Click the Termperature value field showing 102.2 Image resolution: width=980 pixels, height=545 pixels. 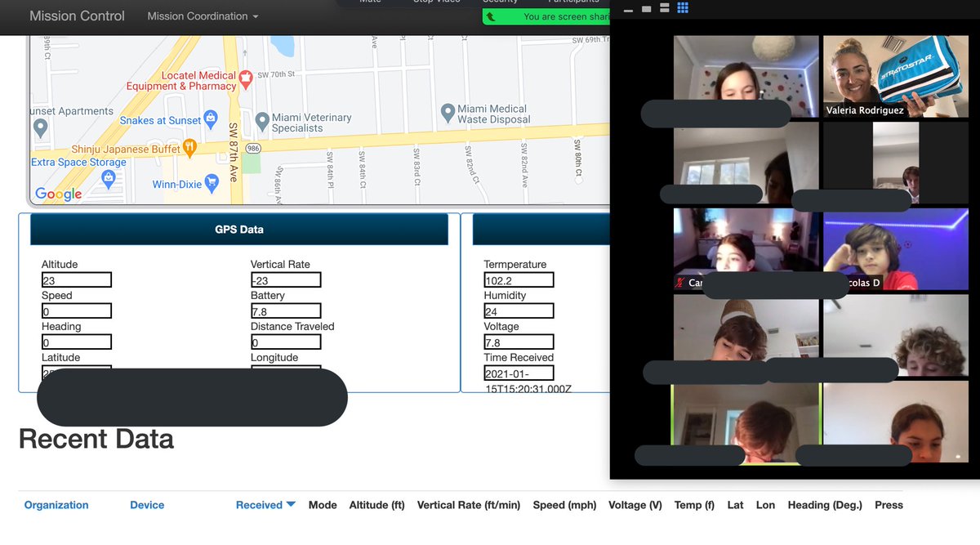pos(519,280)
